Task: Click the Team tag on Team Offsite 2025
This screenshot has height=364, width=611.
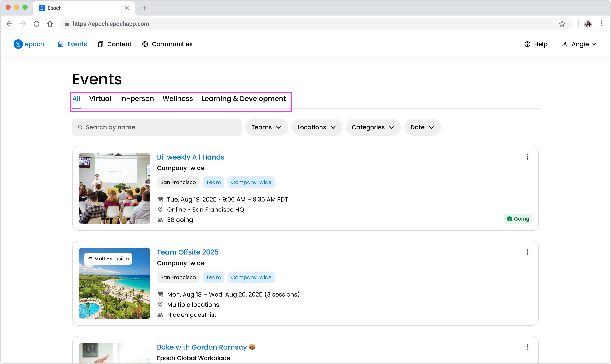Action: coord(213,277)
